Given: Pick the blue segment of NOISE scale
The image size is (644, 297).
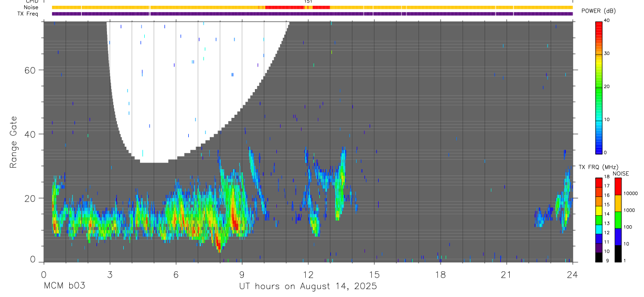Looking at the screenshot, I should (x=618, y=237).
